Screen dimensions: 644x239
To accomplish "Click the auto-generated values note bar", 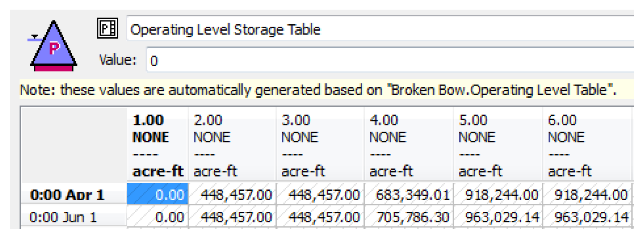I will click(x=319, y=91).
